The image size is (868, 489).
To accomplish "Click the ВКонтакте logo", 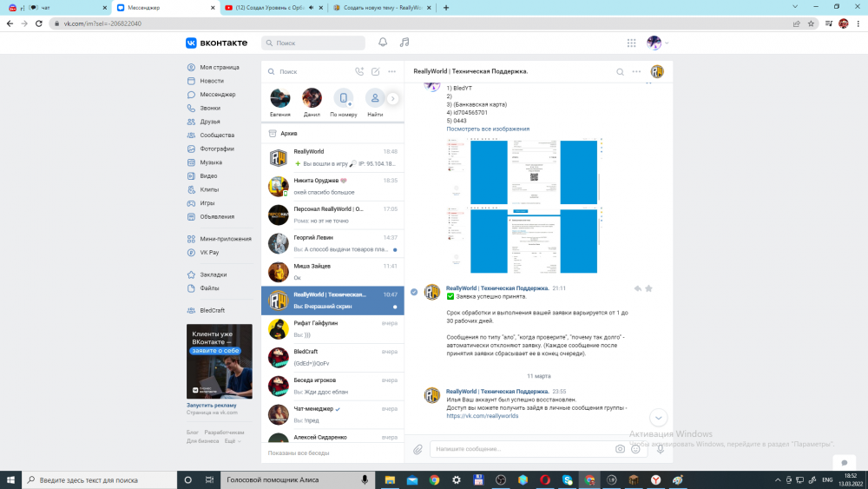I will (x=216, y=43).
